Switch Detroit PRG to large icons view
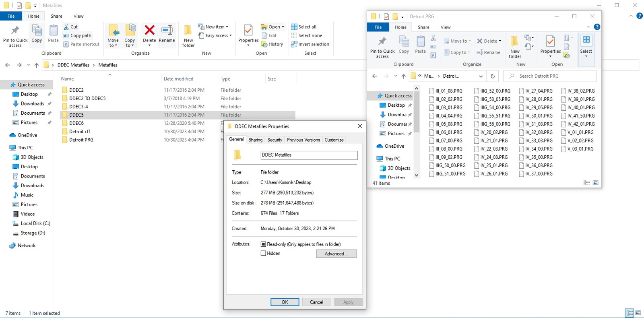This screenshot has height=318, width=644. coord(595,183)
